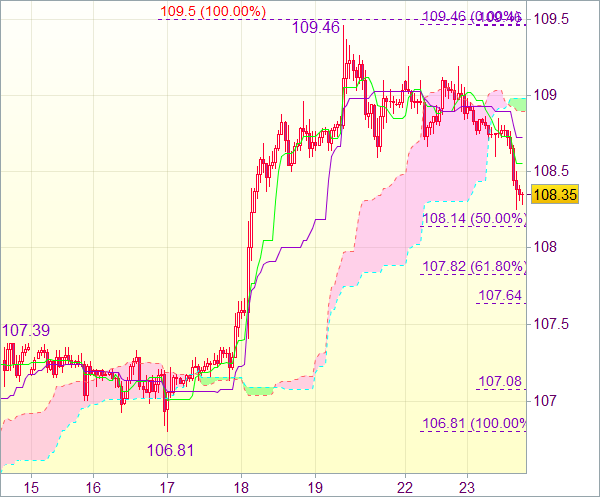This screenshot has height=497, width=600.
Task: Click date 15 on the time axis
Action: click(31, 488)
